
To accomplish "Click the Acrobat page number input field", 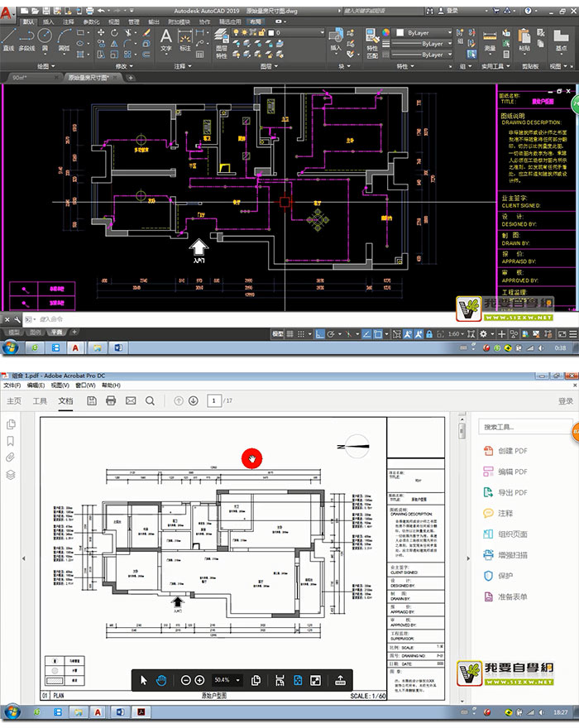I will (213, 400).
